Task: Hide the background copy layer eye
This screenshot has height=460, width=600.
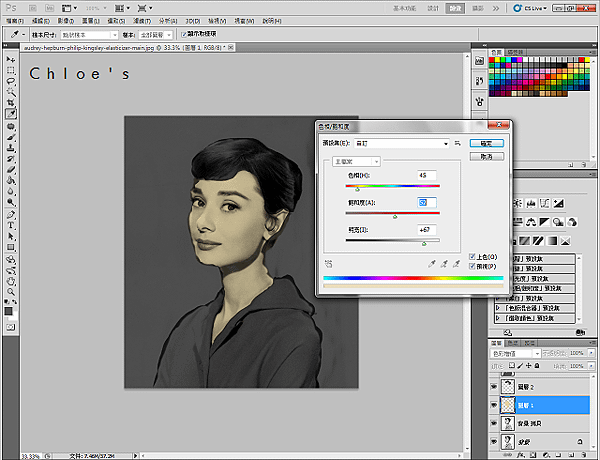Action: click(x=494, y=423)
